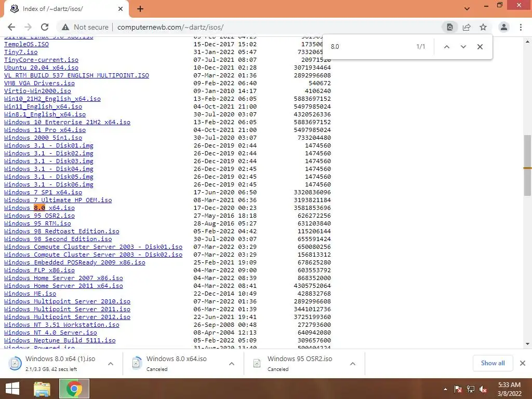The width and height of the screenshot is (532, 399).
Task: Download Windows_NT_4.0_Server.iso
Action: click(50, 333)
